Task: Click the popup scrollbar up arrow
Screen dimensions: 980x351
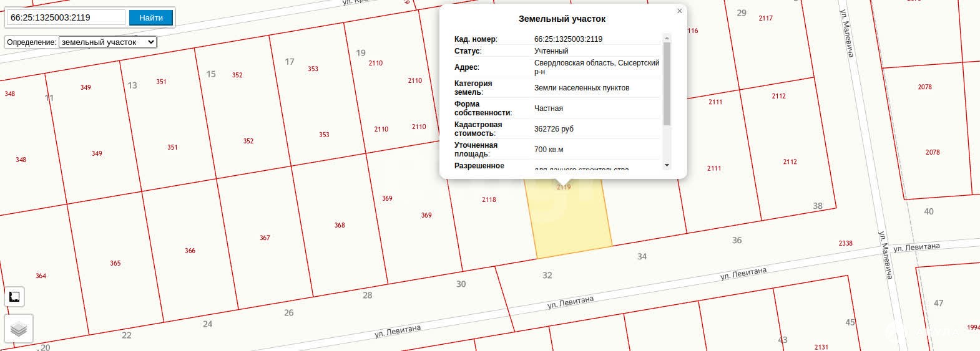Action: (x=667, y=38)
